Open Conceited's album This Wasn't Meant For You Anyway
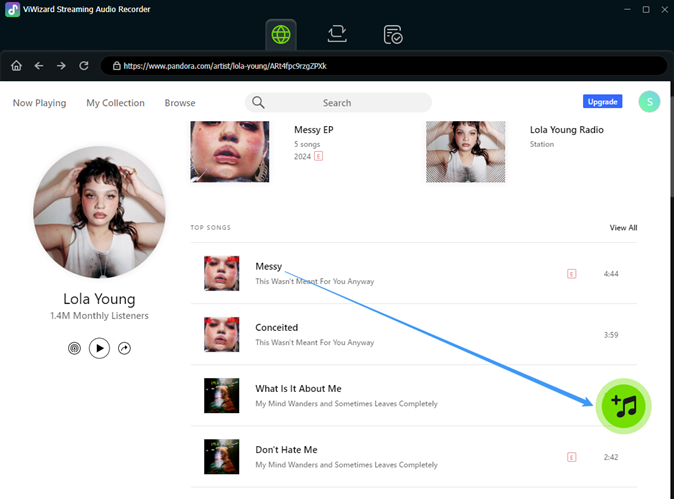Image resolution: width=674 pixels, height=499 pixels. [315, 343]
